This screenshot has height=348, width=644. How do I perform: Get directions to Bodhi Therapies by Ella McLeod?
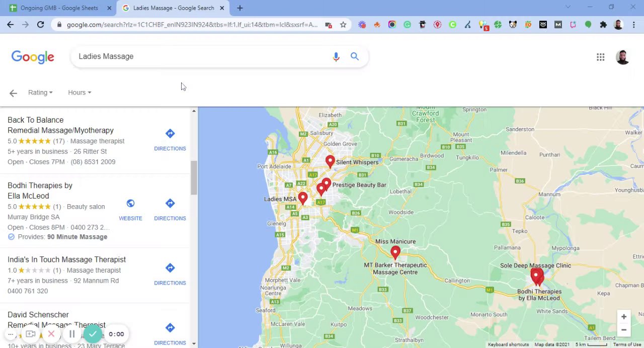[170, 209]
